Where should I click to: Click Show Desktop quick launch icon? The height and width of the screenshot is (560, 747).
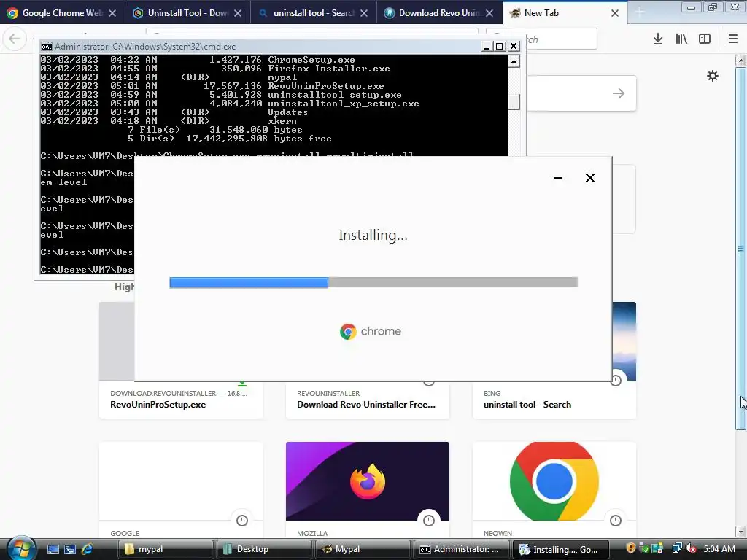point(53,550)
